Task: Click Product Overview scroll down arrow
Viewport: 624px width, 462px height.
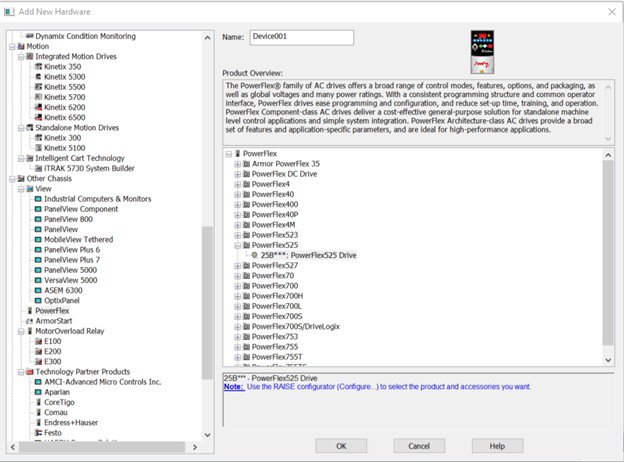Action: (608, 138)
